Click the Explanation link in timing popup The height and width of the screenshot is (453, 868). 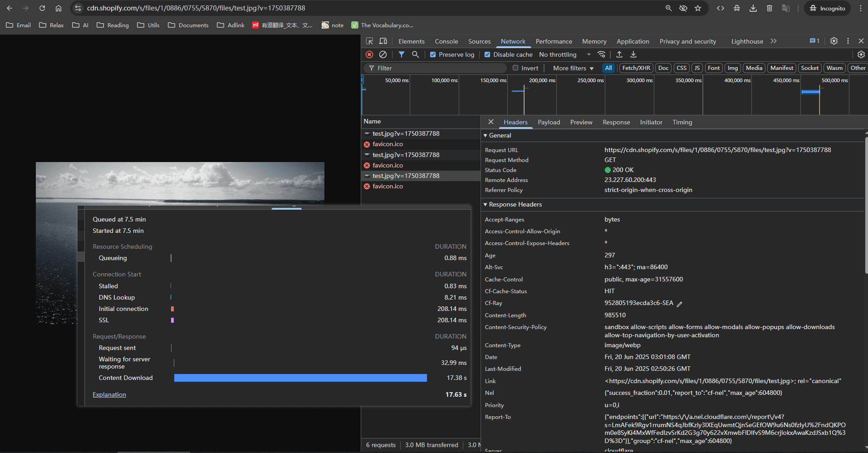click(x=109, y=395)
